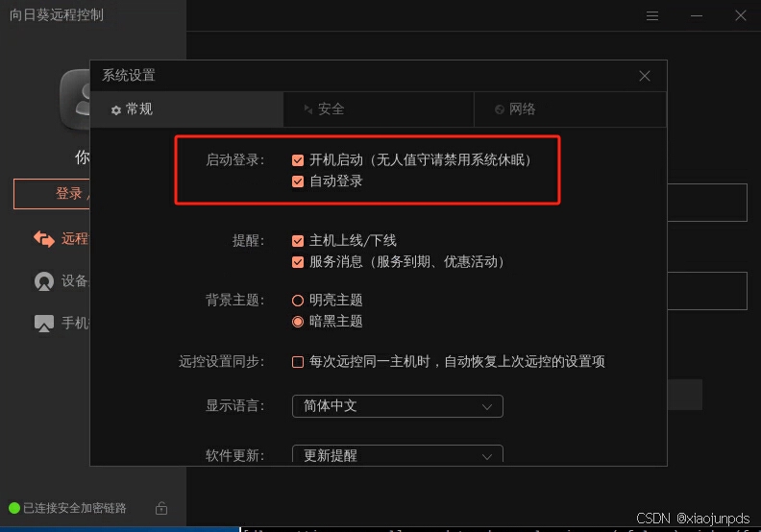Click the lock icon in status bar
Viewport: 761px width, 532px height.
coord(161,508)
